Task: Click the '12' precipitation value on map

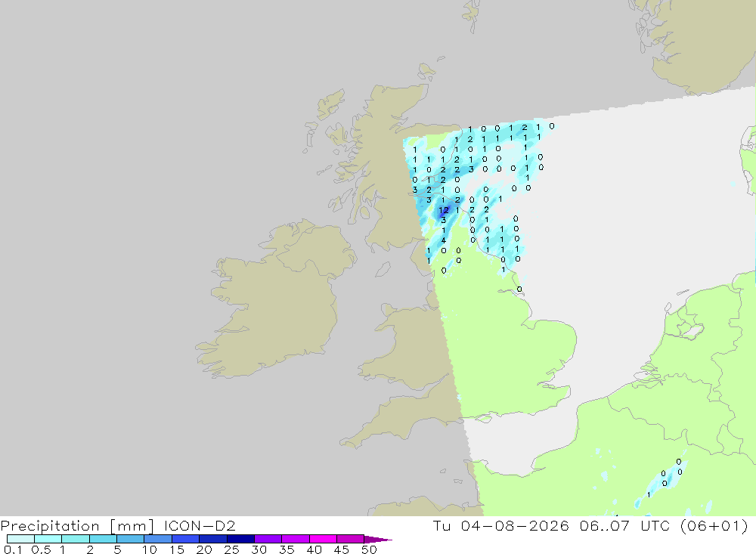Action: coord(444,210)
